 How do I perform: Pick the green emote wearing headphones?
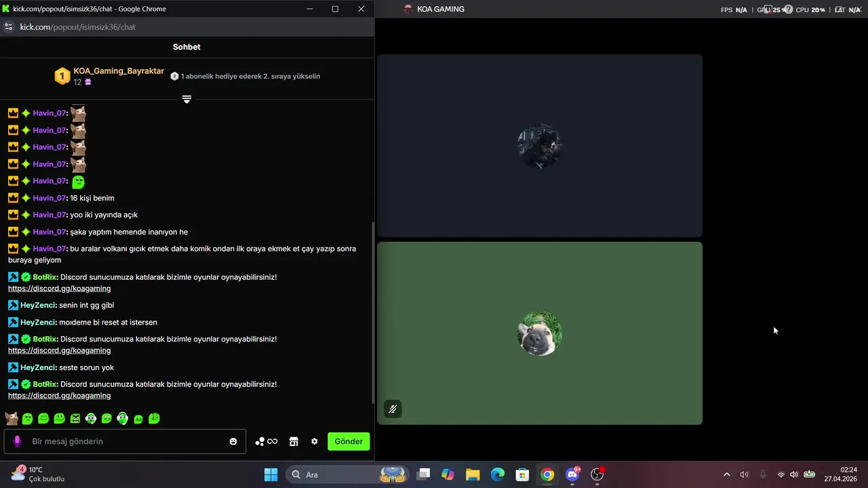pos(122,418)
